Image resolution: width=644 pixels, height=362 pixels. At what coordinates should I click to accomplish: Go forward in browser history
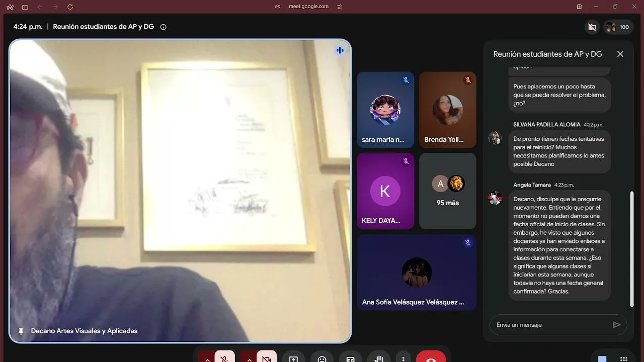point(55,7)
